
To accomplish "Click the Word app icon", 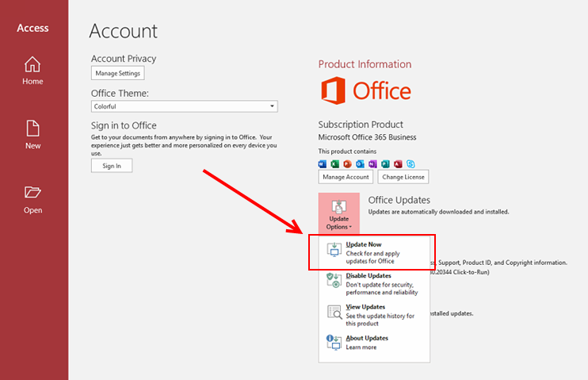I will pos(322,164).
